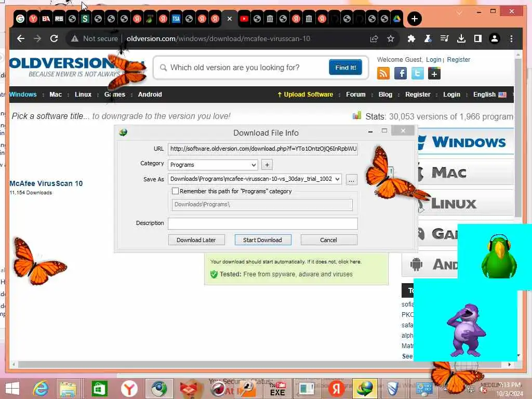Switch to the green S tab
The width and height of the screenshot is (532, 399).
85,19
